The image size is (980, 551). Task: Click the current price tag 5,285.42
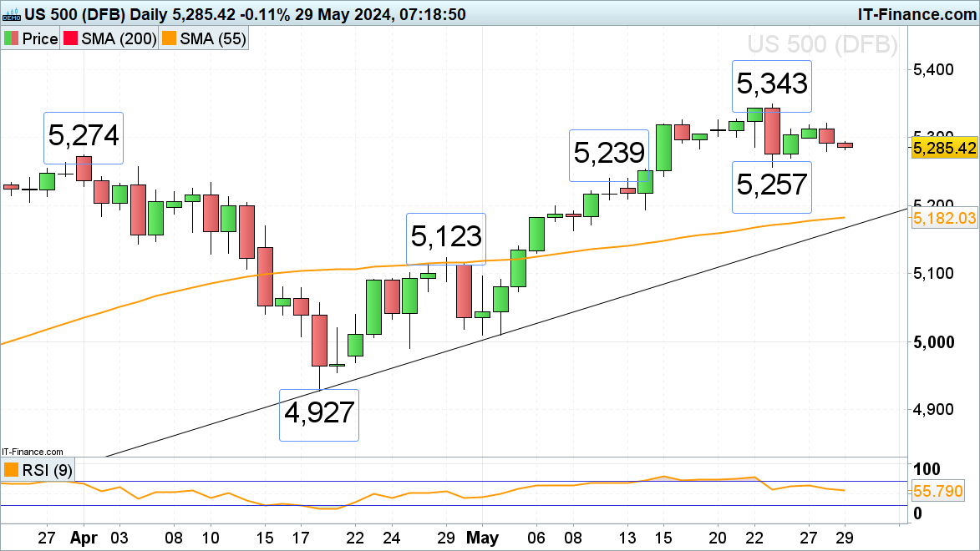[944, 148]
